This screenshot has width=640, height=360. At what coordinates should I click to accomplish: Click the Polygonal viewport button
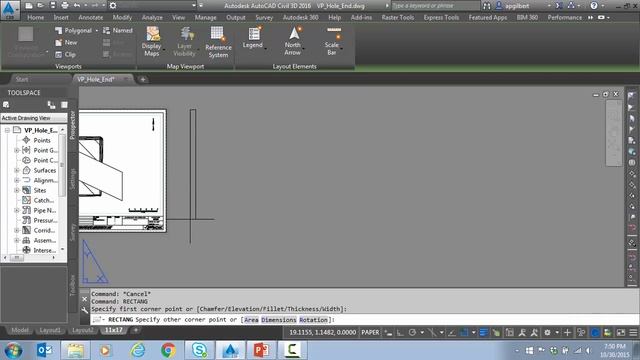(x=73, y=31)
